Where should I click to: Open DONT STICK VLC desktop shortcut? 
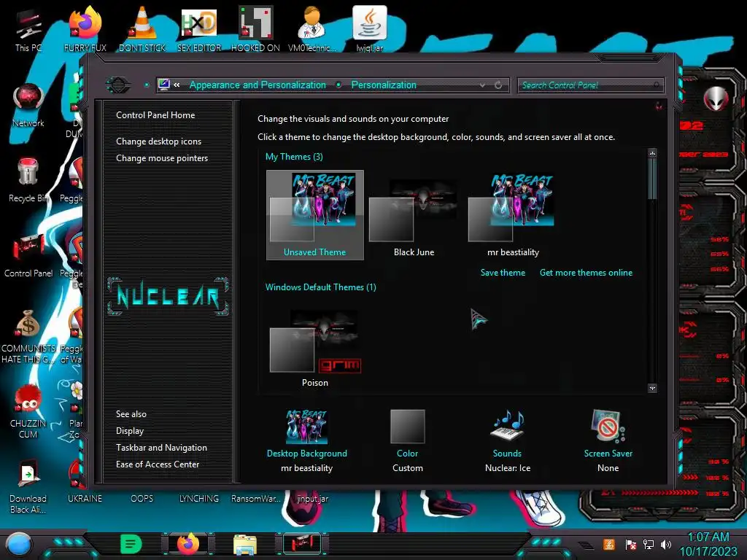tap(142, 29)
